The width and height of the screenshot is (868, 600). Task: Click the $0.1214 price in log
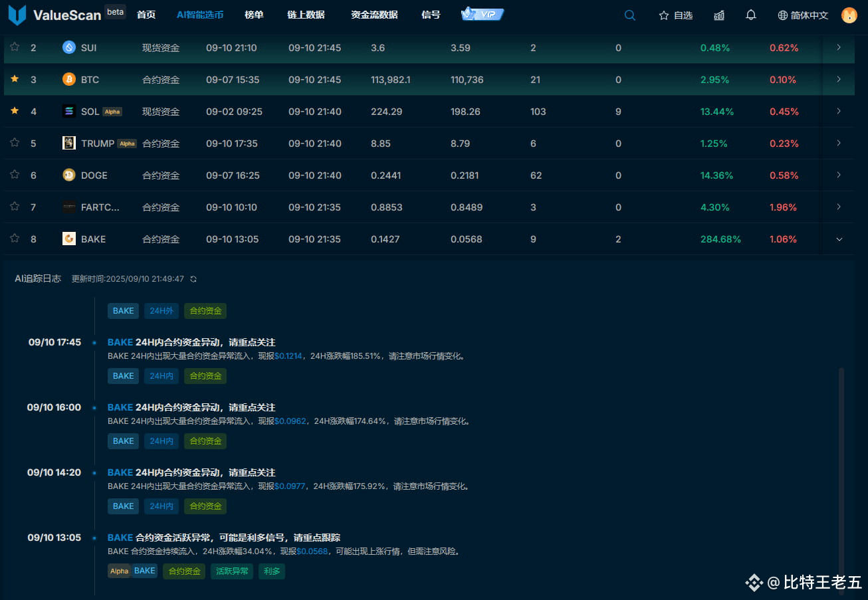pyautogui.click(x=289, y=356)
